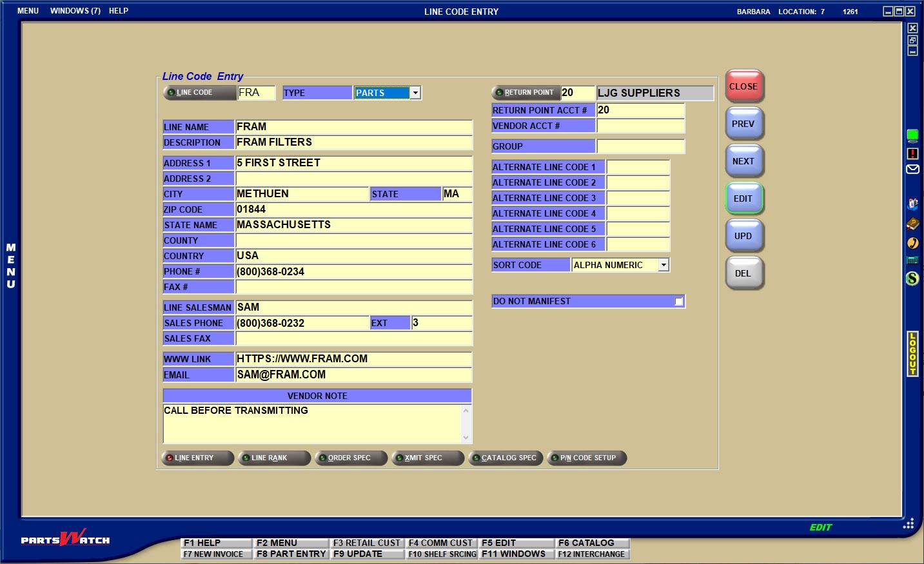Expand the Sort Code Alpha Numeric dropdown

[x=664, y=265]
